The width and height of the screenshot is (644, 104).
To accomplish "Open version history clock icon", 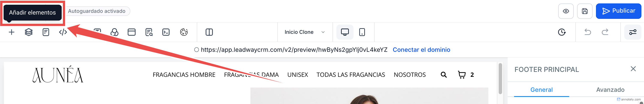I will pos(562,32).
